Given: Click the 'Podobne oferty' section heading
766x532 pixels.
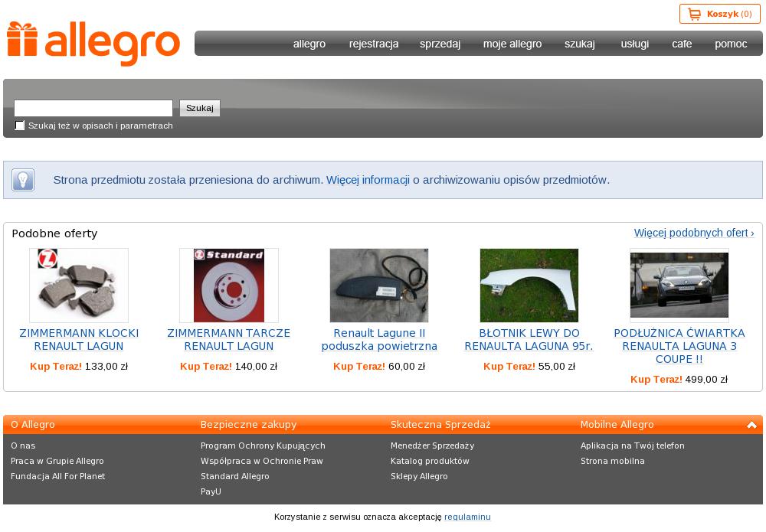Looking at the screenshot, I should (54, 233).
